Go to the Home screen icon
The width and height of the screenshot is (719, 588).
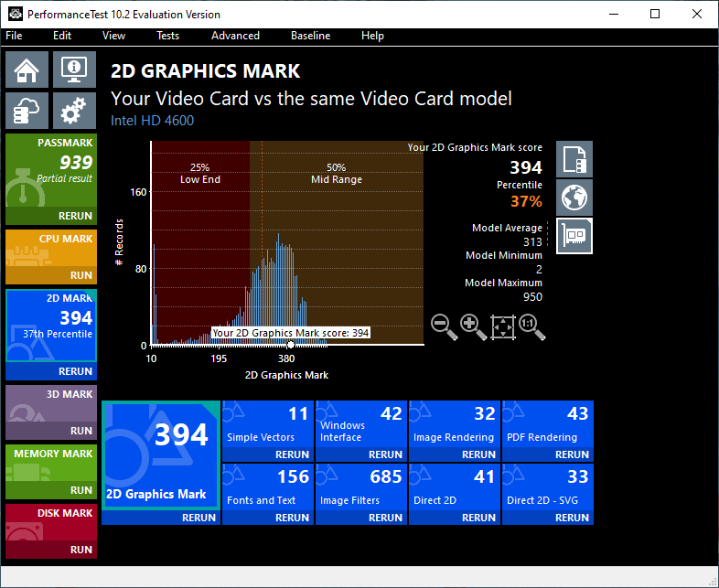27,69
